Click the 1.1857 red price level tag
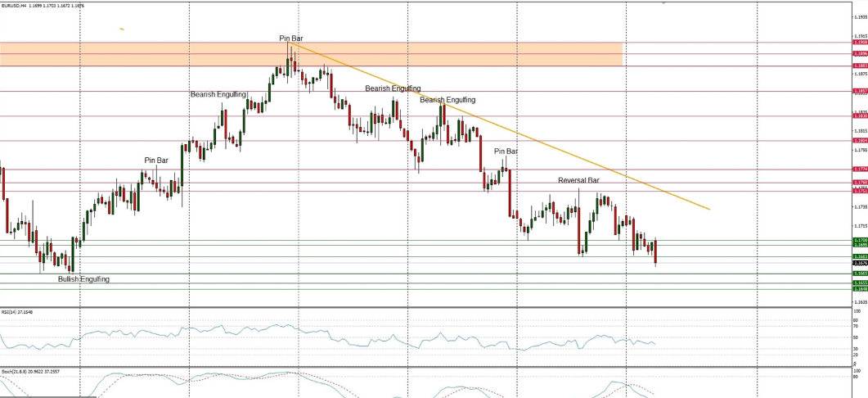Viewport: 868px width, 398px height. (x=860, y=91)
